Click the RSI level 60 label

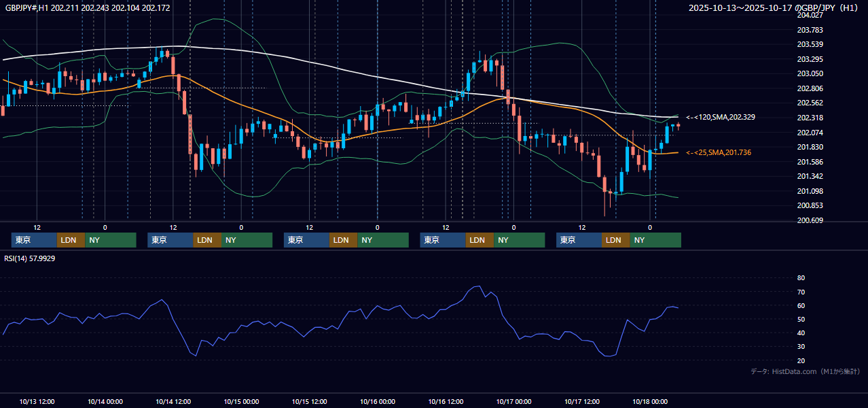(801, 305)
